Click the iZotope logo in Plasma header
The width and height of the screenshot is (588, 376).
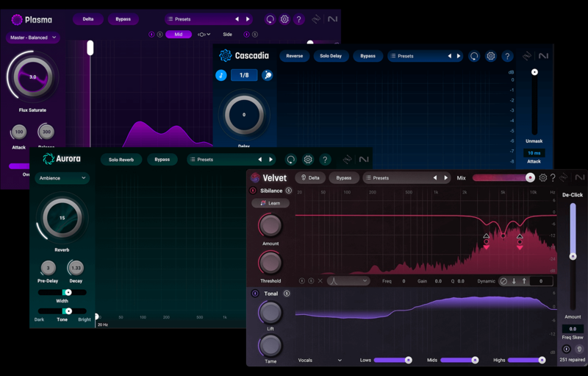[x=317, y=19]
